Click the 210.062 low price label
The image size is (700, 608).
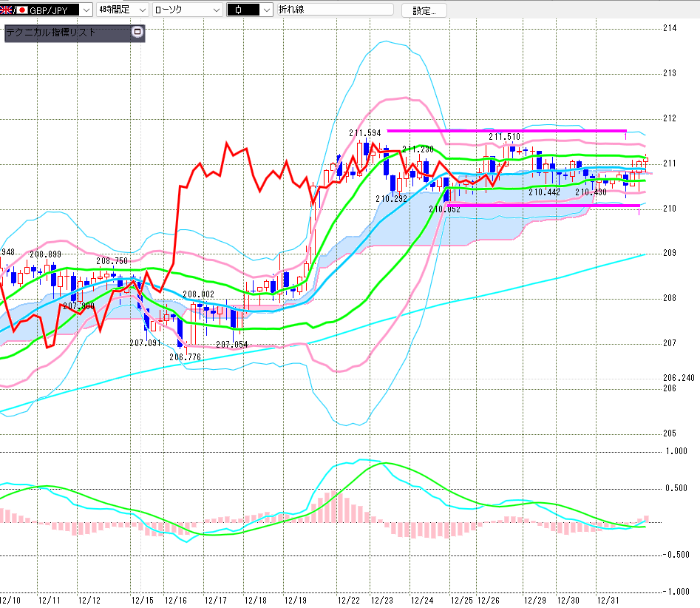pos(444,209)
